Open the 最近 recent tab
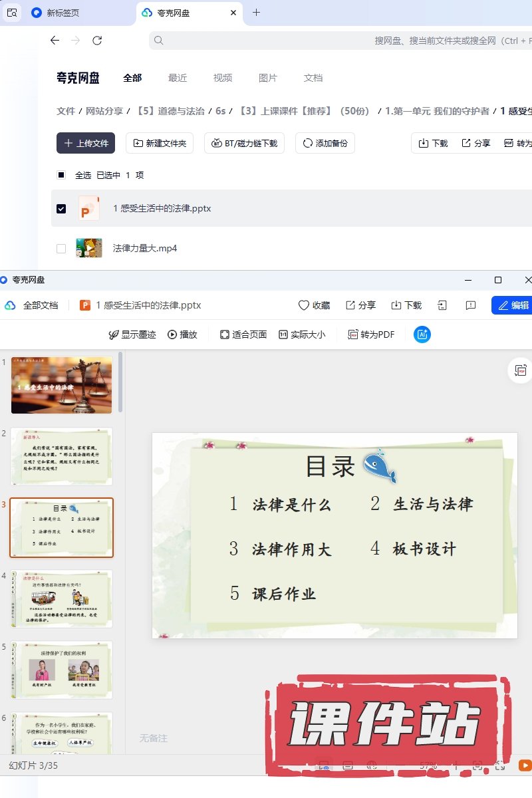The image size is (532, 798). (178, 78)
